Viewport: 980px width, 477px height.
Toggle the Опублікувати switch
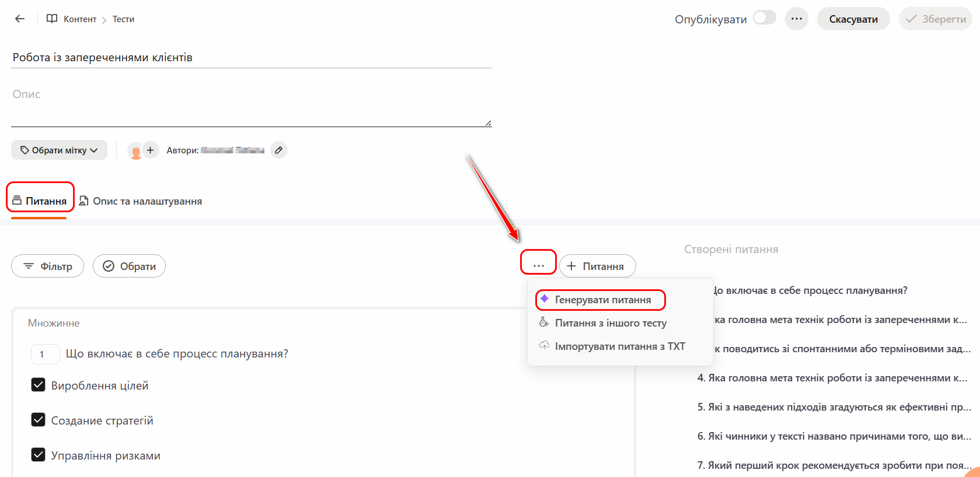[x=764, y=18]
